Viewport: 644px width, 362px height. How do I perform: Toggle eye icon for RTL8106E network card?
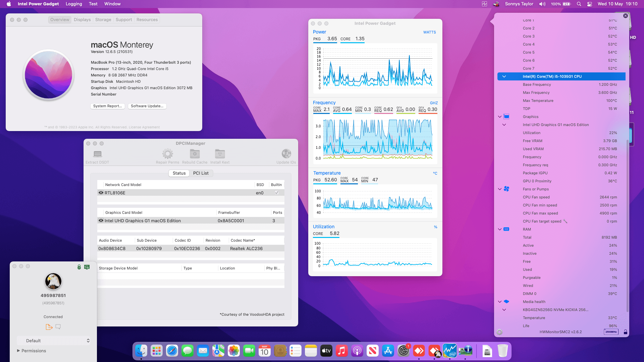pos(101,193)
